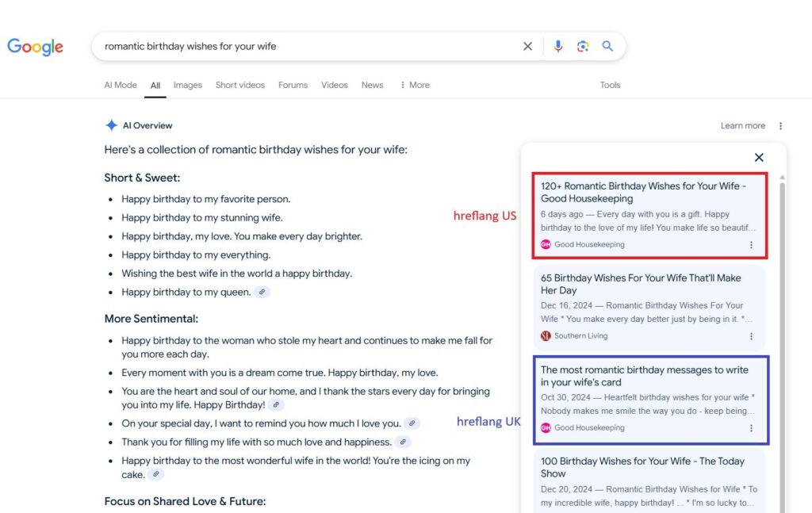Open three-dot menu on Southern Living result
The width and height of the screenshot is (812, 513).
click(x=751, y=336)
